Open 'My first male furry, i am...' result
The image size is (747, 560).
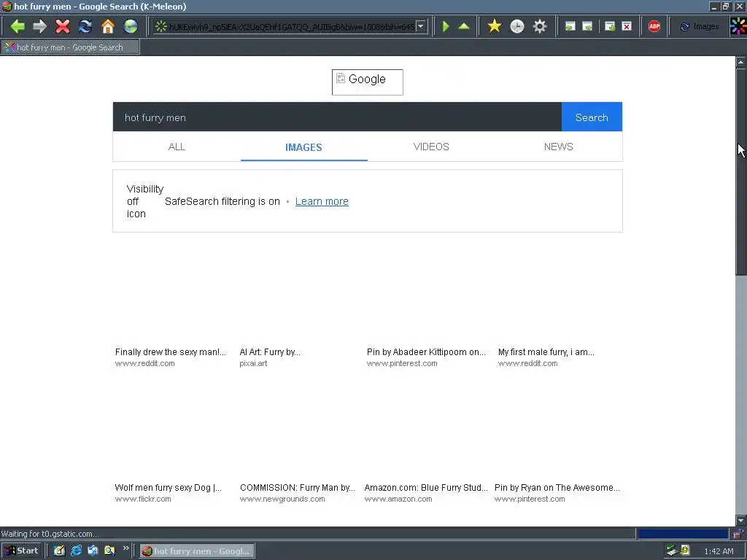click(x=546, y=352)
